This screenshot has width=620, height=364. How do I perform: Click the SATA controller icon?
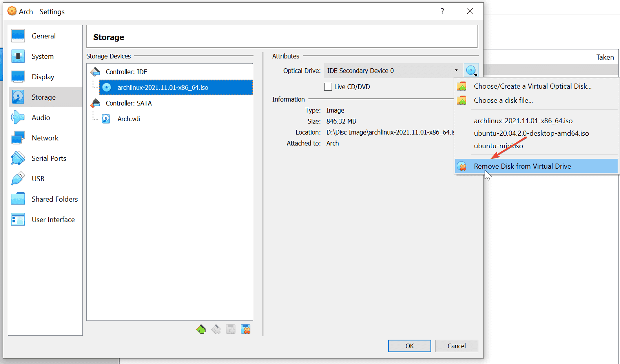click(x=95, y=103)
